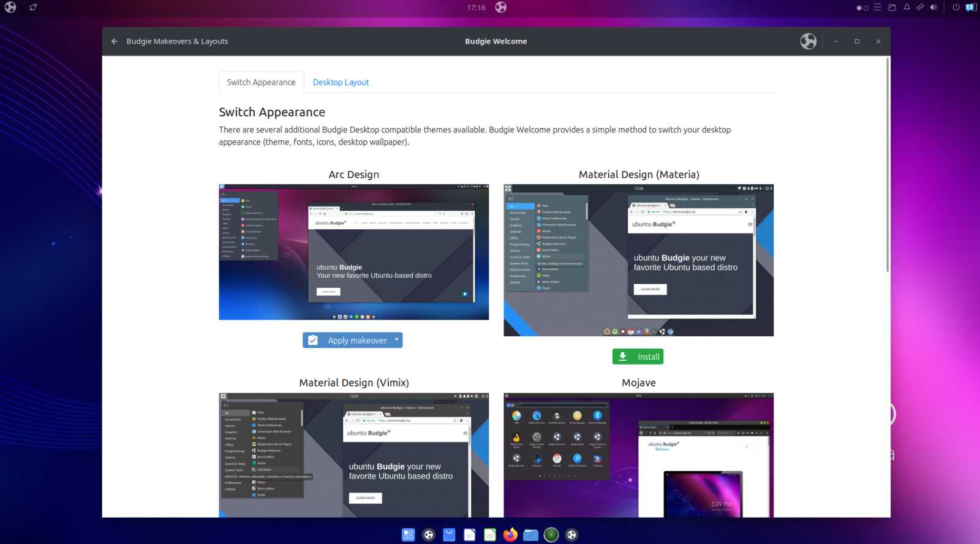Switch to the Desktop Layout tab
This screenshot has height=544, width=980.
click(341, 82)
